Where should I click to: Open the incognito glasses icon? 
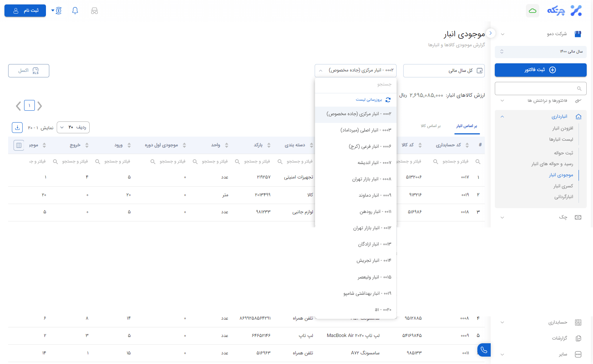95,11
